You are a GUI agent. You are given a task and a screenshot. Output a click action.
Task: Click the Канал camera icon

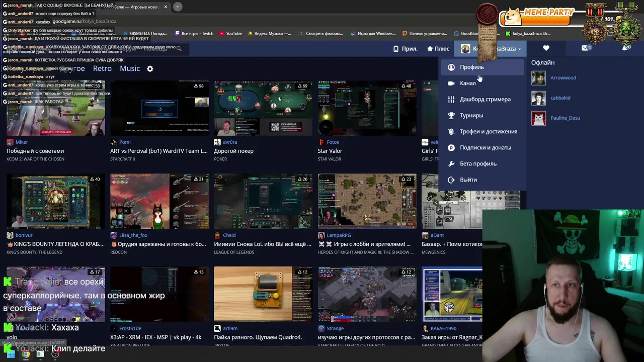click(x=451, y=83)
